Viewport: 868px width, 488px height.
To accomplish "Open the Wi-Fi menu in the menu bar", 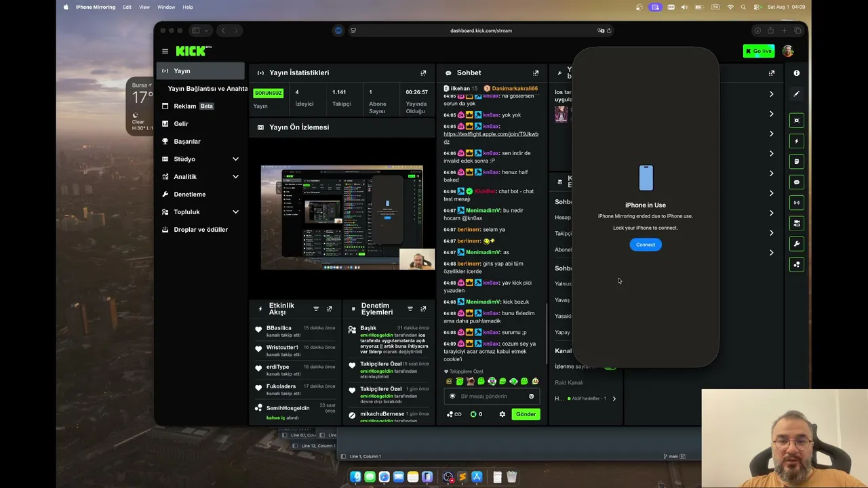I will [x=730, y=7].
